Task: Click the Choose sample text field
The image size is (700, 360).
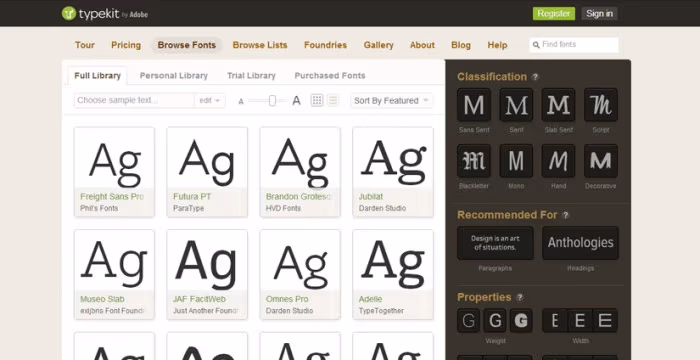Action: [x=134, y=100]
